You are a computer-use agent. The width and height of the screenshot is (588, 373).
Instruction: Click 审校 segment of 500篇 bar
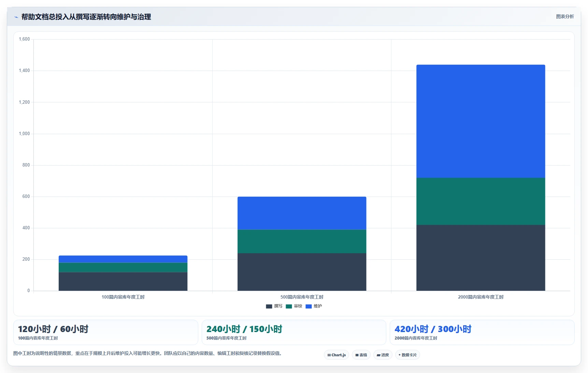(x=302, y=241)
